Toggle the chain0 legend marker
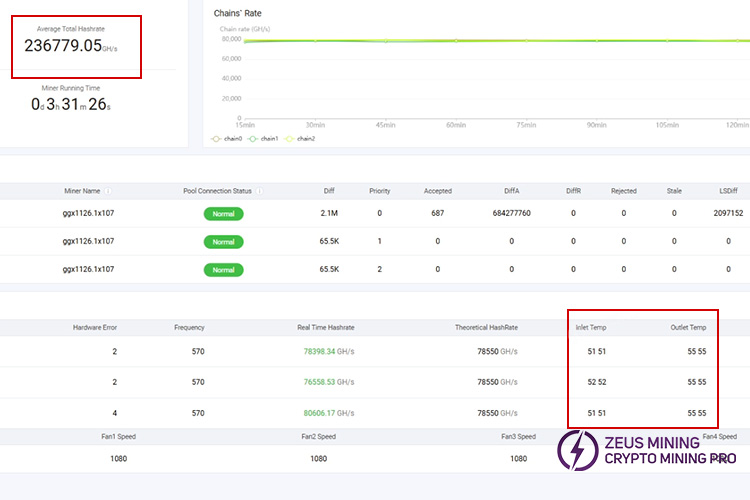Viewport: 750px width, 500px height. tap(216, 138)
